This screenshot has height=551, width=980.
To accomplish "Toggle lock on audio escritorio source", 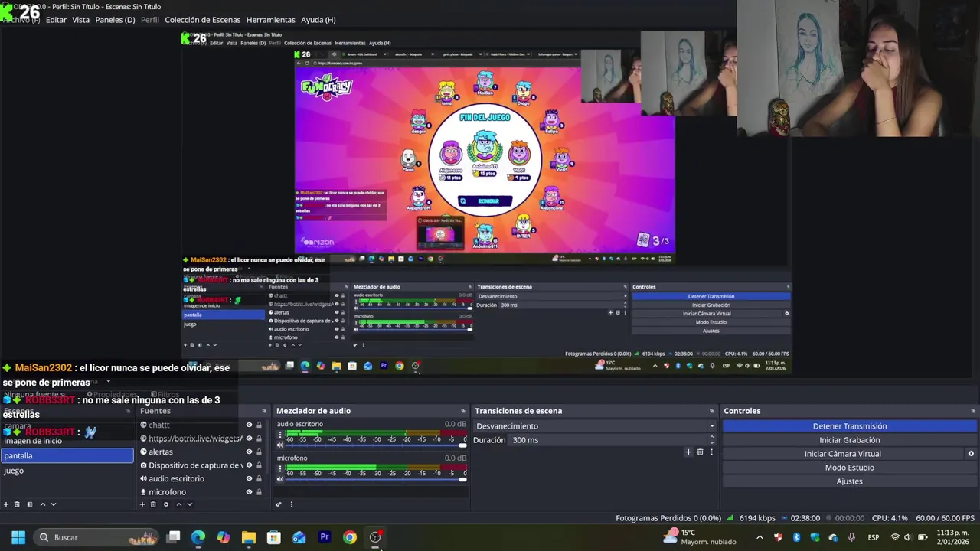I will point(259,478).
